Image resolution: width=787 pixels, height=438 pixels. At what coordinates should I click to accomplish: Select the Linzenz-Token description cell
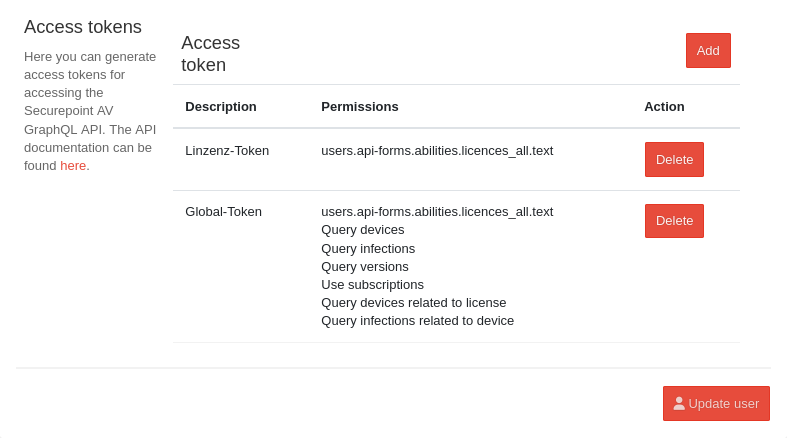227,150
